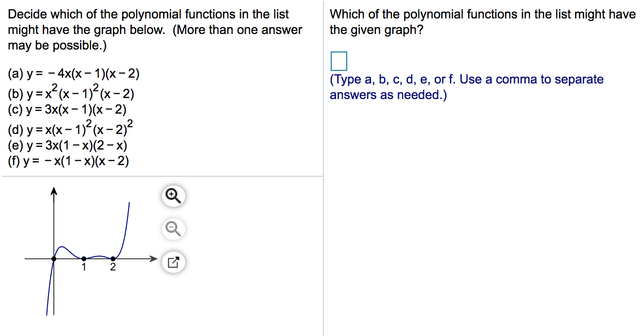Screen dimensions: 644x336
Task: Open the graph in a larger window
Action: tap(173, 262)
